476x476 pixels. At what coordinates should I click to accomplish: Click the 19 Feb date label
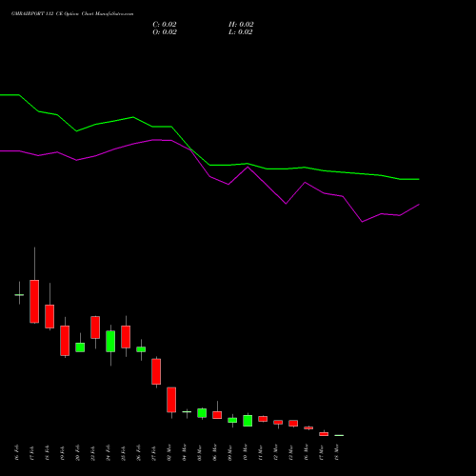63,452
